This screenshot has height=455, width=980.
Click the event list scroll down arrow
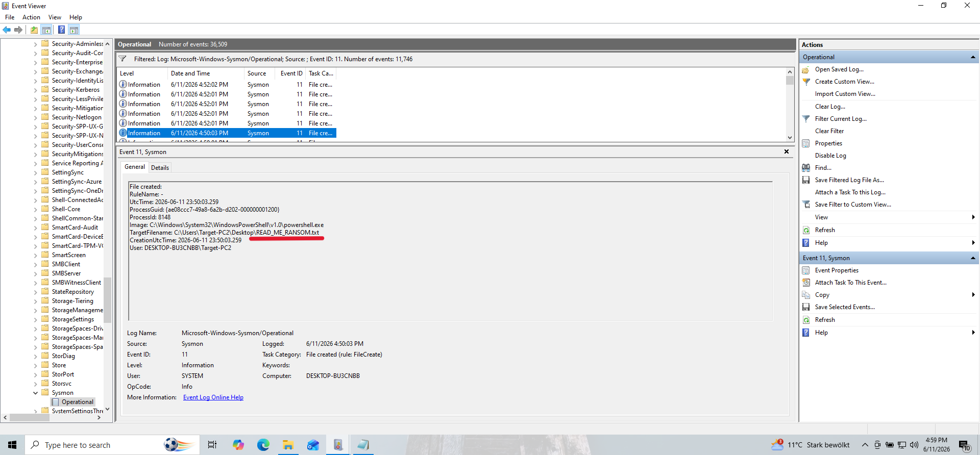pyautogui.click(x=790, y=137)
